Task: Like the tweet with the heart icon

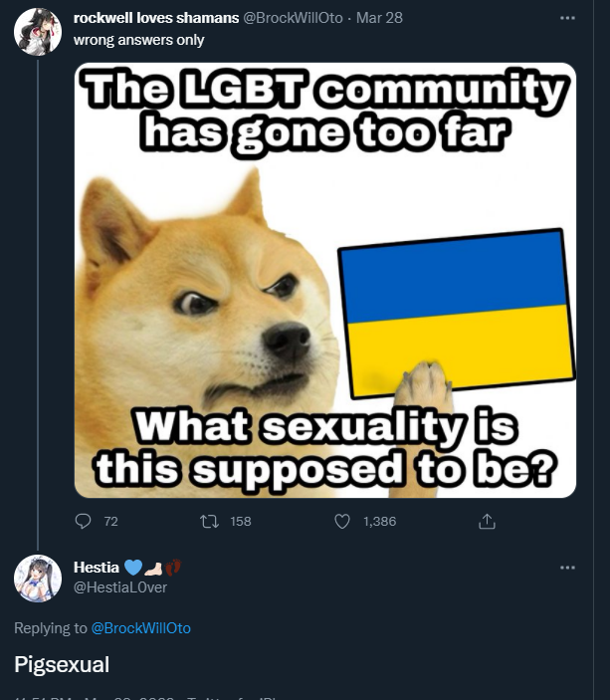Action: (x=341, y=521)
